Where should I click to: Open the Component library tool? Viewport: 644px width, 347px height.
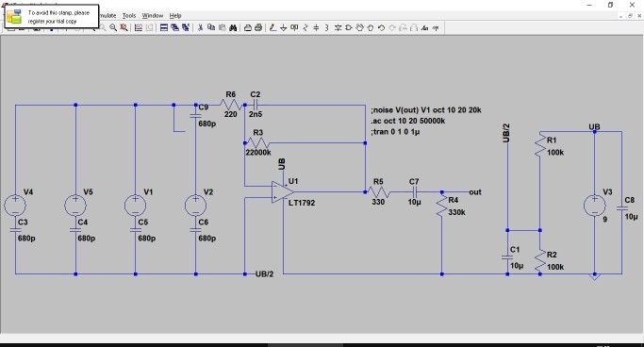(x=348, y=28)
